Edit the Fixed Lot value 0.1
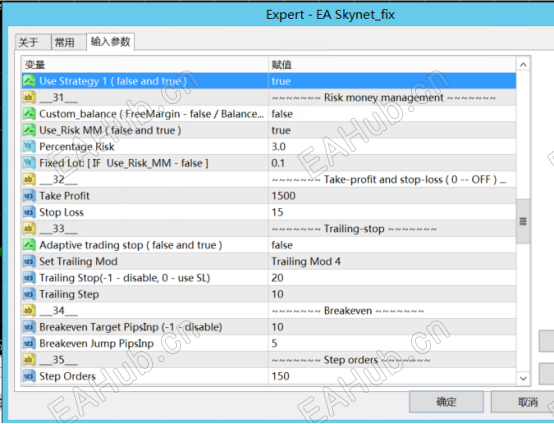 392,163
